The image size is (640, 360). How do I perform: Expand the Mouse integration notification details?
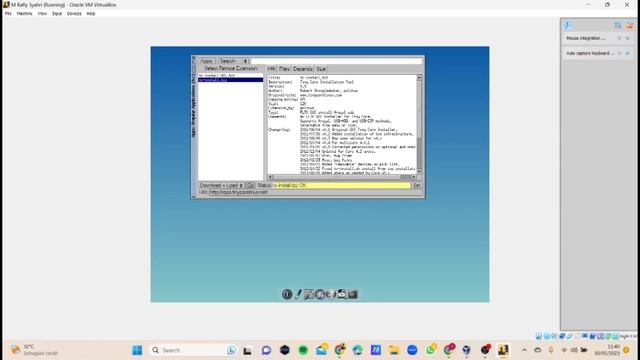point(619,38)
